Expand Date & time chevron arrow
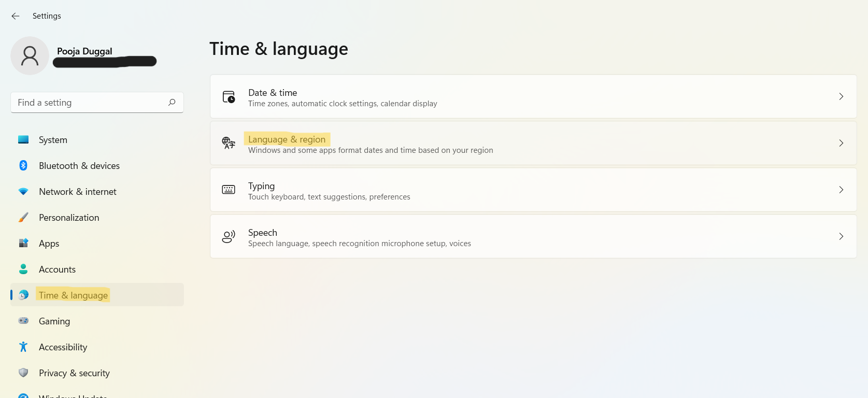 841,96
